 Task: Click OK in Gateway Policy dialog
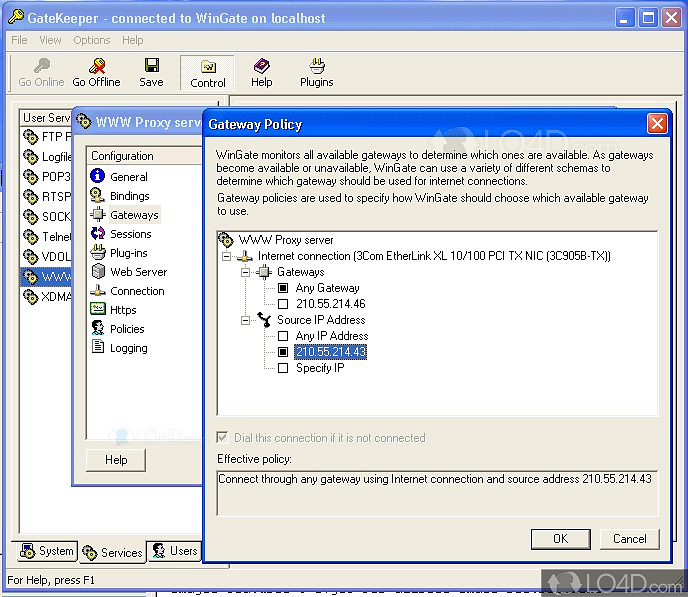pos(560,539)
